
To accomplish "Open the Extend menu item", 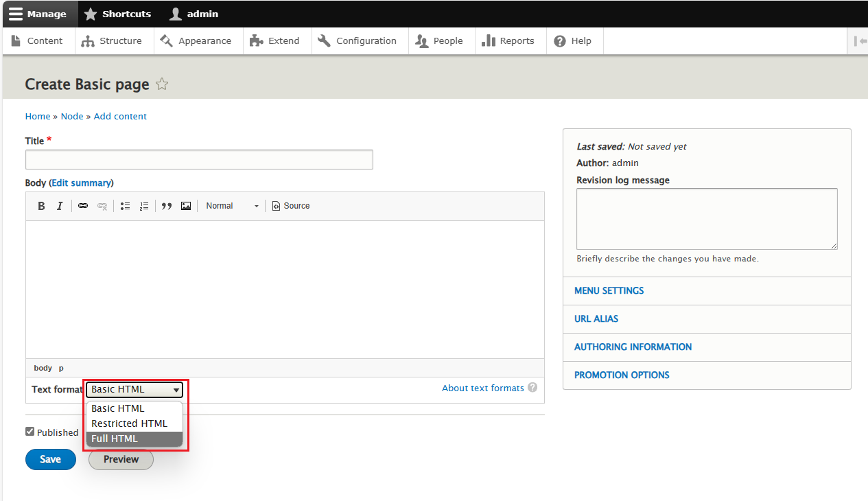I will (x=274, y=41).
